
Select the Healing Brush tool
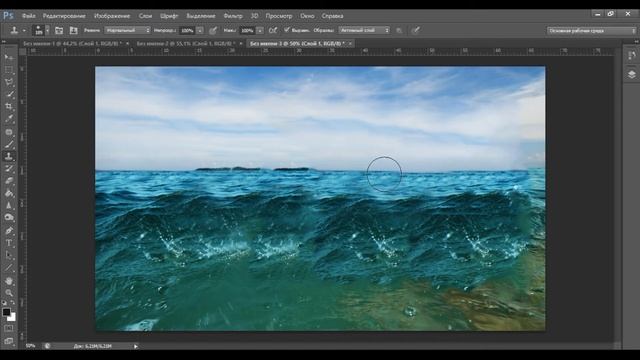click(9, 132)
